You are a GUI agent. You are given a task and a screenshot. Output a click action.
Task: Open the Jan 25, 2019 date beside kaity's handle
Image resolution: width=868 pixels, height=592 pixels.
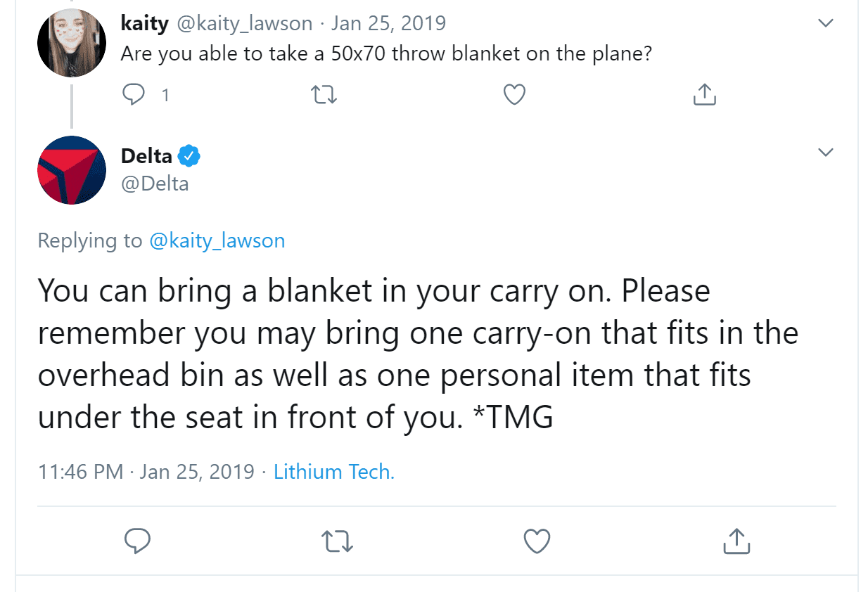(388, 23)
